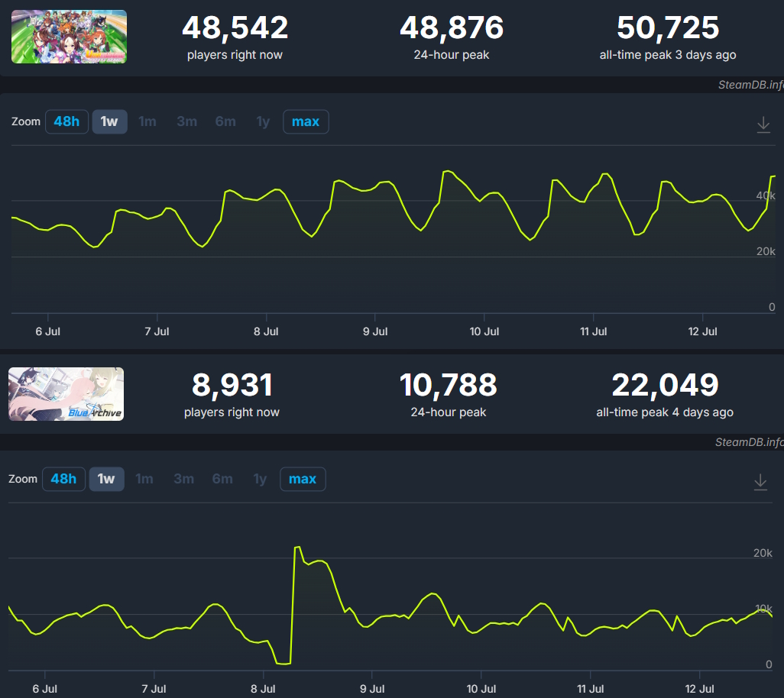
Task: Click the 10,788 24-hour peak value
Action: pos(449,385)
